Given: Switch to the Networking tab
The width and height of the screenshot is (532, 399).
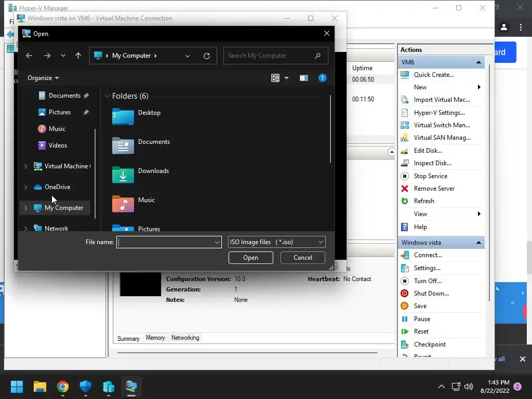Looking at the screenshot, I should click(x=185, y=338).
